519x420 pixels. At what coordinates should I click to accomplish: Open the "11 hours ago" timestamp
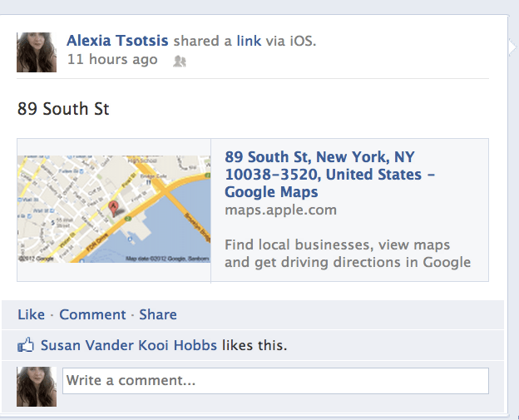click(x=112, y=60)
